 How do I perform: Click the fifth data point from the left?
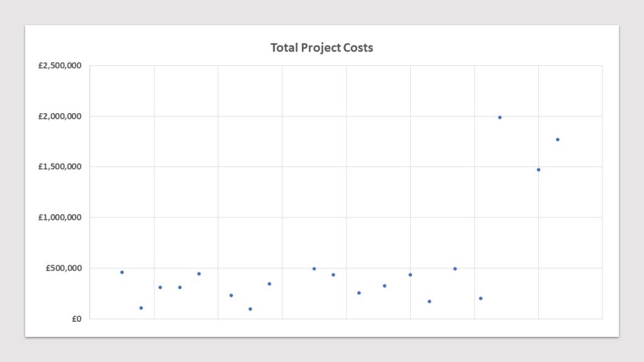coord(199,274)
